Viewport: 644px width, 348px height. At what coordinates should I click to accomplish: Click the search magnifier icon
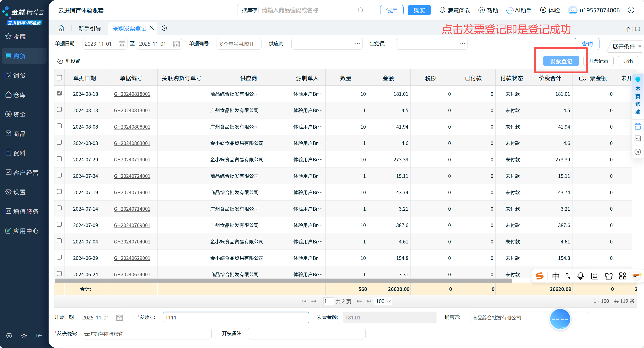point(360,10)
